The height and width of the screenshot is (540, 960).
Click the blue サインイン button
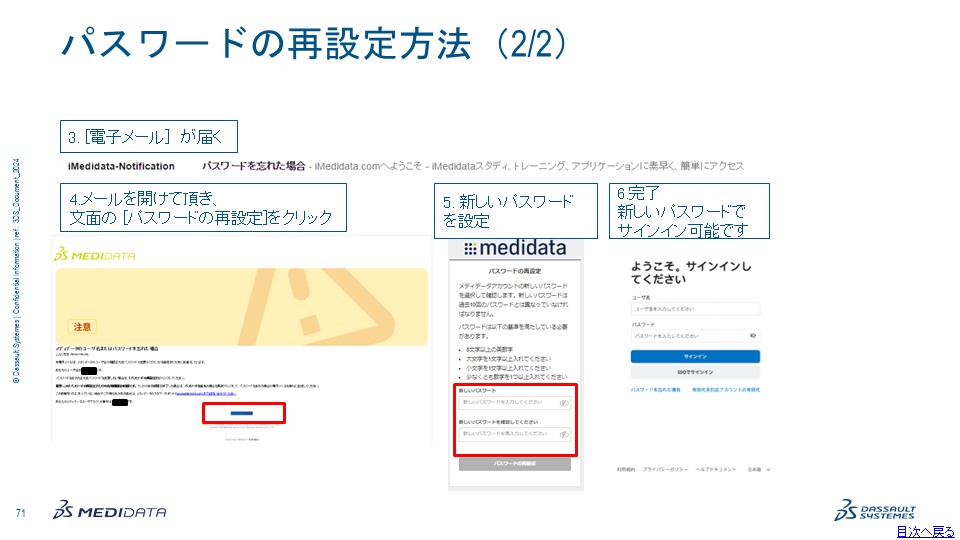click(x=696, y=356)
